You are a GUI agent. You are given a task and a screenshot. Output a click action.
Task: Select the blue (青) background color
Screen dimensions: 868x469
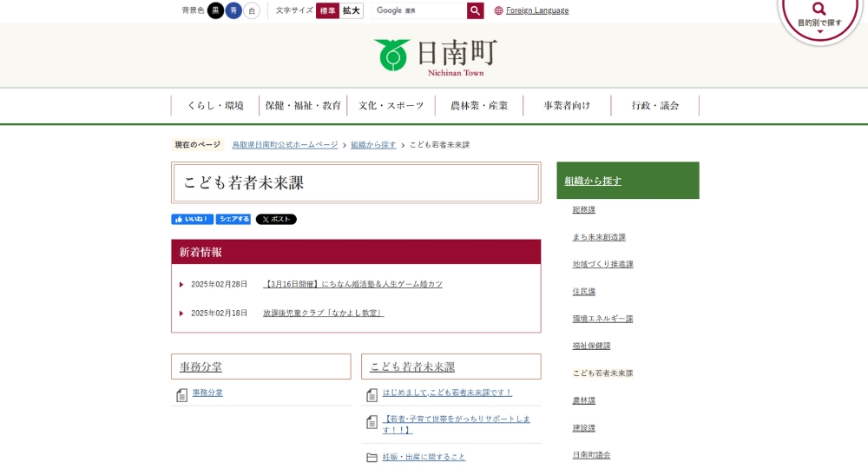coord(233,10)
